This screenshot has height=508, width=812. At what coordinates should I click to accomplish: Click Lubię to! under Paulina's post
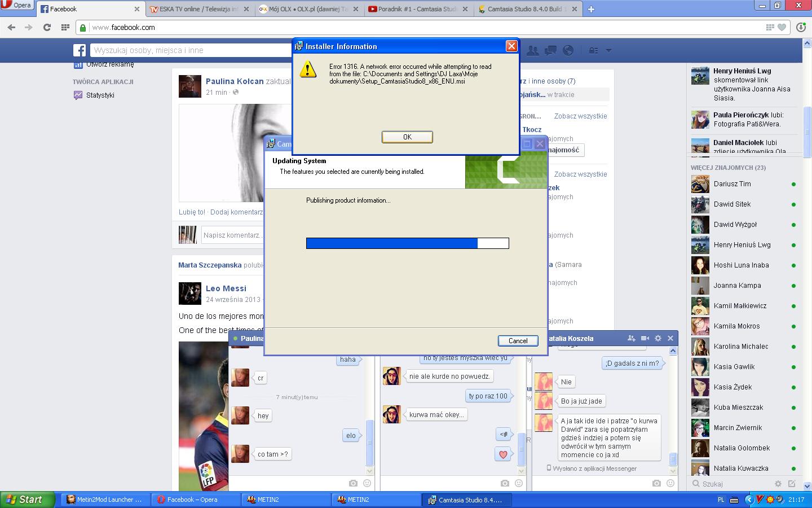coord(192,212)
